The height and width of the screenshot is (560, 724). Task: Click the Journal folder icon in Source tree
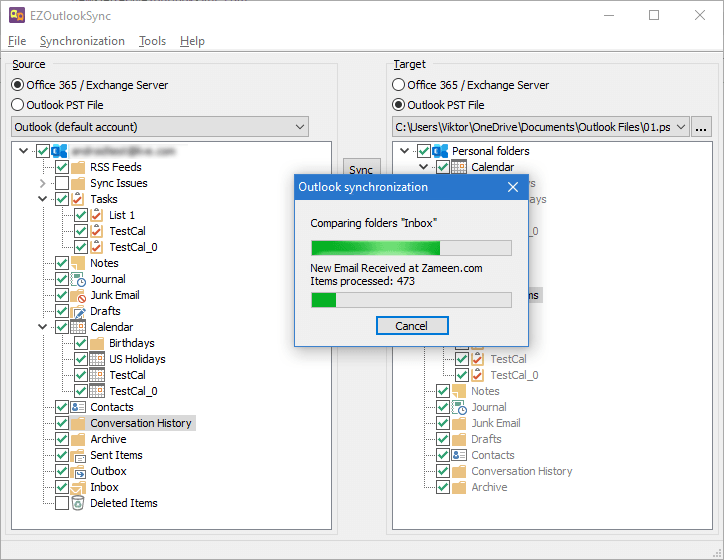click(x=78, y=279)
